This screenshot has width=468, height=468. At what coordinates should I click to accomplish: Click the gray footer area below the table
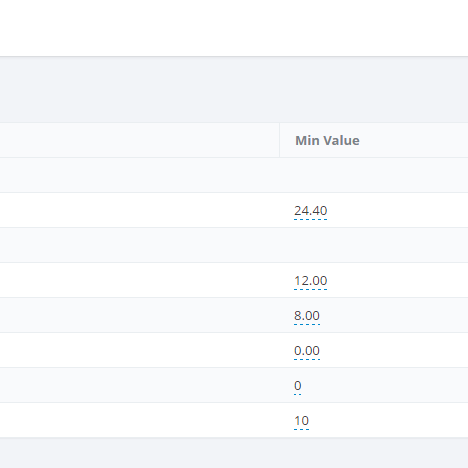[234, 453]
